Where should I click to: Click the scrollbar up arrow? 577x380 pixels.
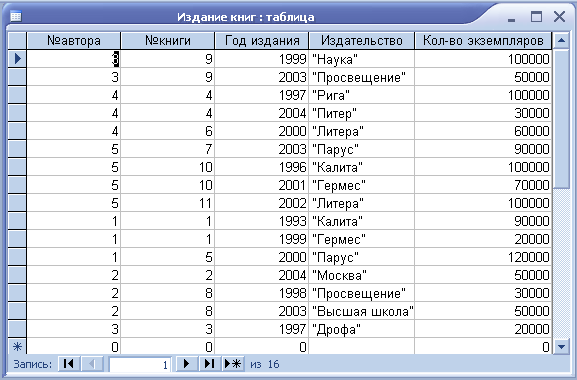pyautogui.click(x=561, y=40)
